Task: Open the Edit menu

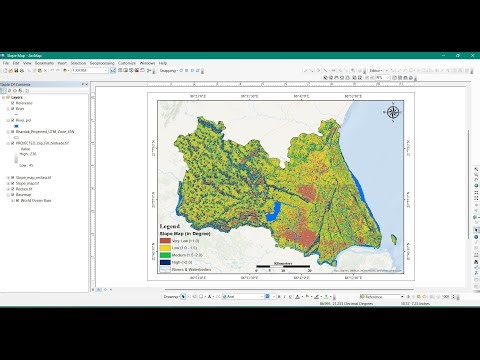Action: [x=16, y=63]
